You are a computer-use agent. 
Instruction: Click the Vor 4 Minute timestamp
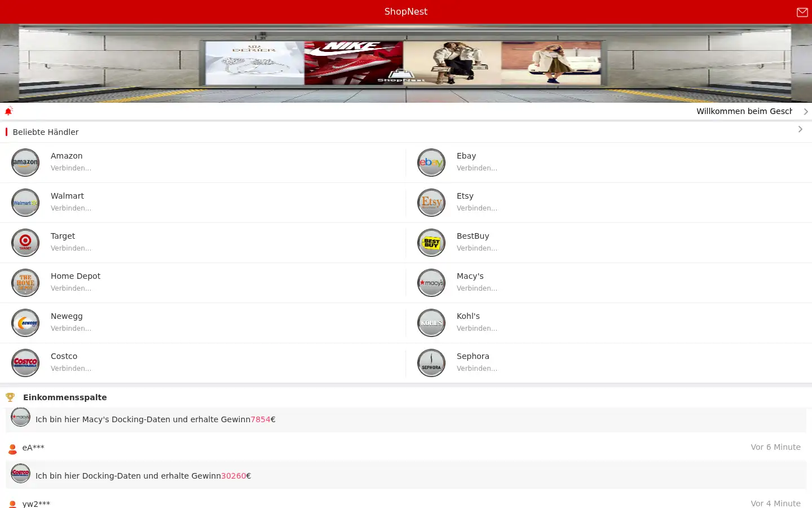775,503
